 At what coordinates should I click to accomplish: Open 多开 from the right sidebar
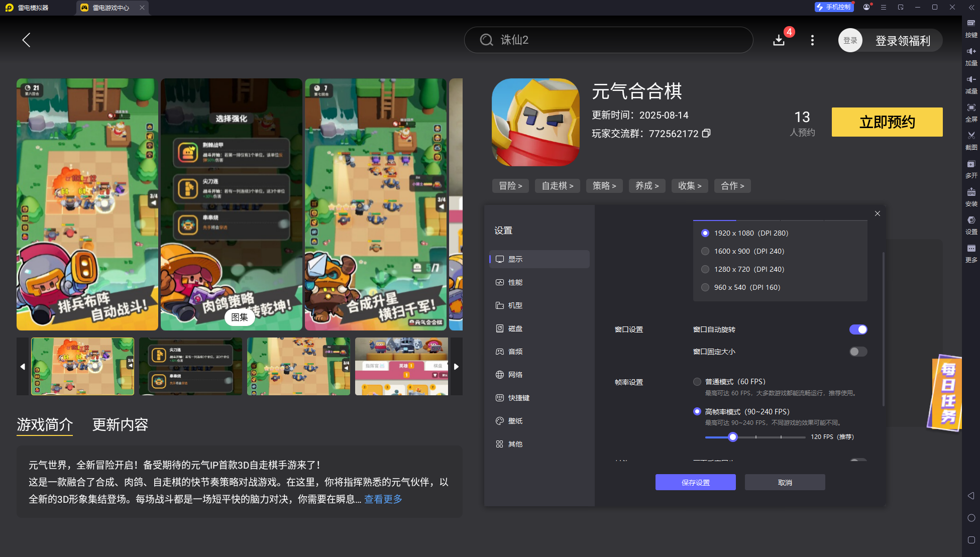point(971,169)
